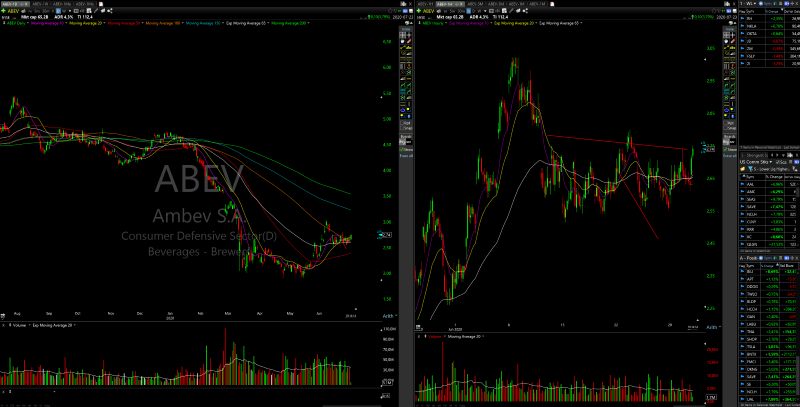
Task: Toggle the Snap checkbox in right chart palette
Action: (726, 128)
